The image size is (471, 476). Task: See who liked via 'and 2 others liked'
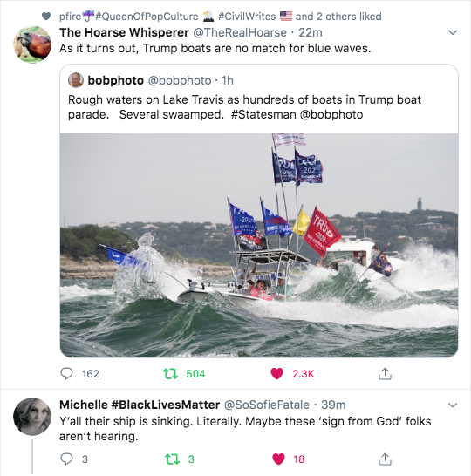[338, 17]
